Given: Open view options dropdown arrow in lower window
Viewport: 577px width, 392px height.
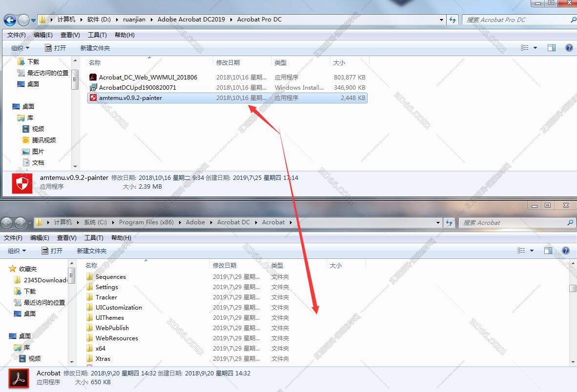Looking at the screenshot, I should tap(532, 251).
